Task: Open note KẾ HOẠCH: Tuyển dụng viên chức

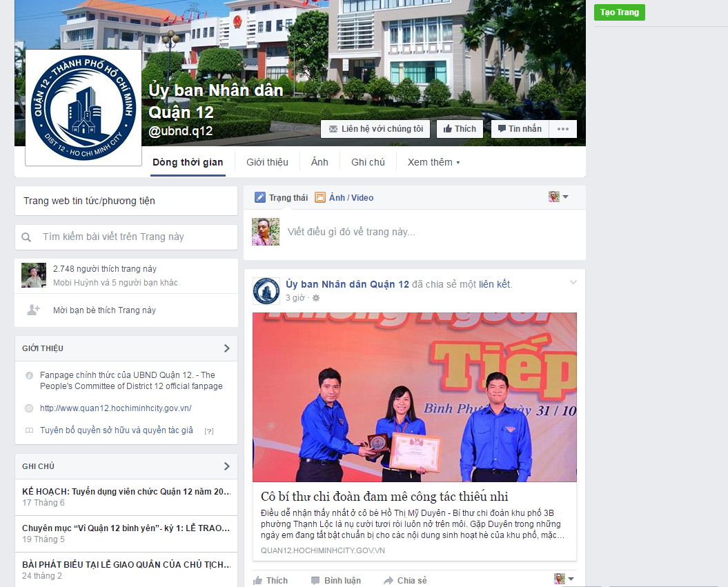Action: tap(126, 492)
